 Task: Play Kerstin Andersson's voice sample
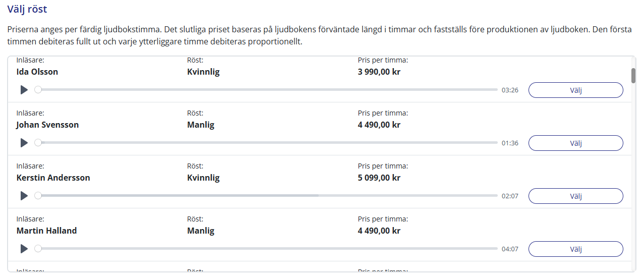(24, 196)
